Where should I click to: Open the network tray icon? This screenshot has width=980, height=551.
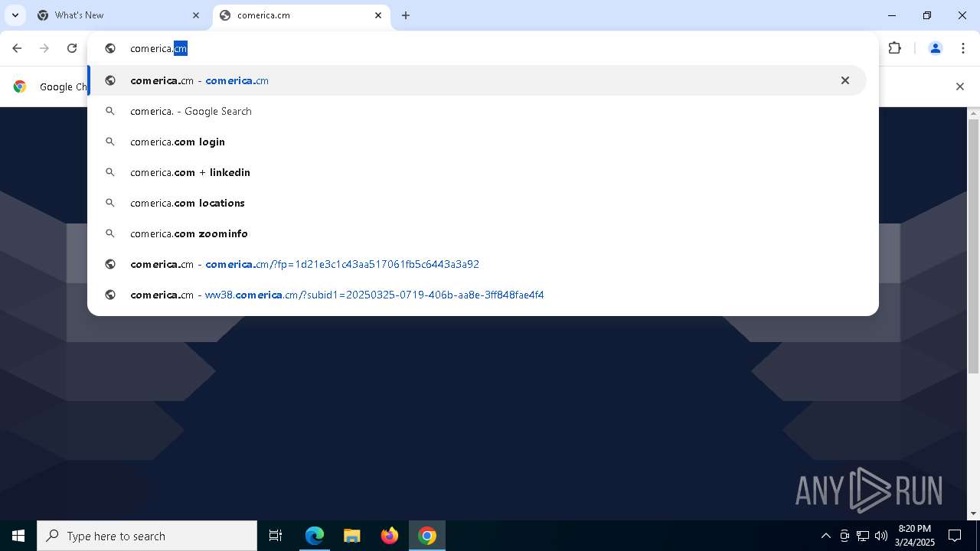[x=863, y=536]
